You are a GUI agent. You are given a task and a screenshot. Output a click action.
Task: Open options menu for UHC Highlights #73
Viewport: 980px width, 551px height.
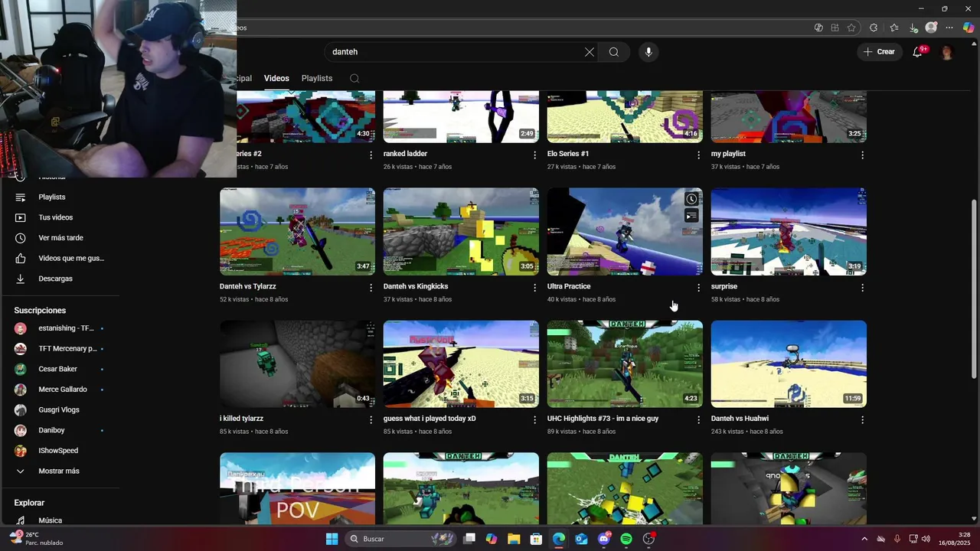click(x=698, y=420)
